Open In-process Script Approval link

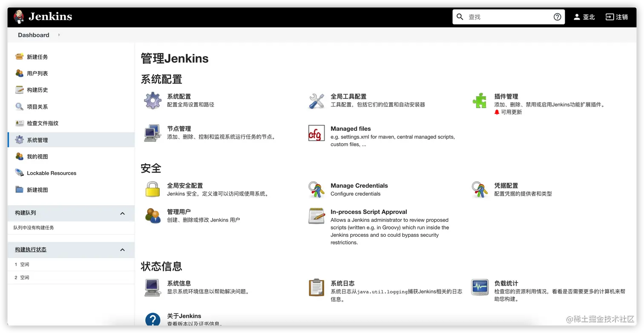(369, 212)
